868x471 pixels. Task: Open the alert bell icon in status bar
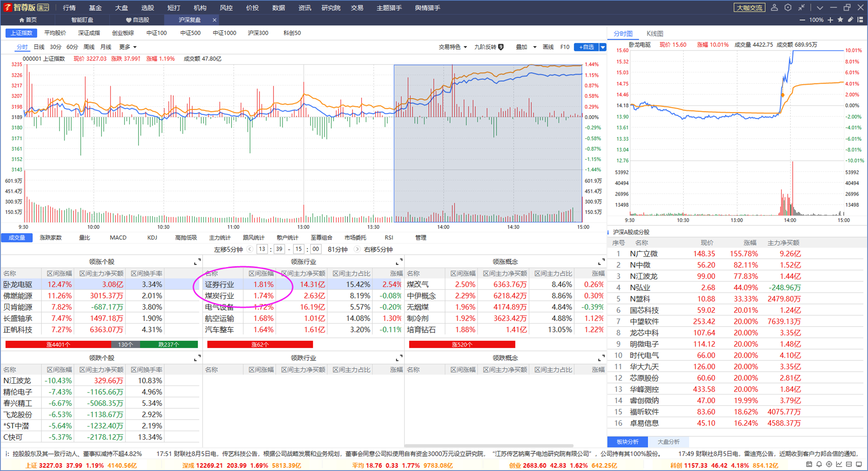coord(819,464)
